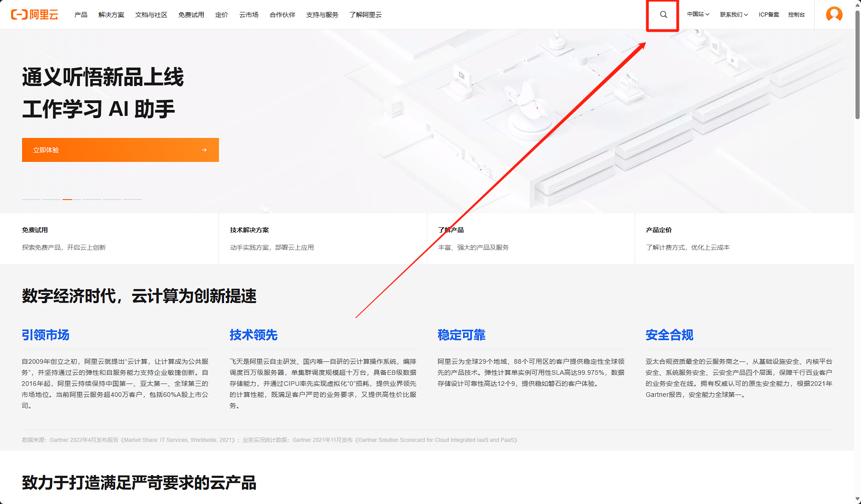Screen dimensions: 861x504
Task: Open the 技术解决方案 card
Action: pyautogui.click(x=323, y=238)
